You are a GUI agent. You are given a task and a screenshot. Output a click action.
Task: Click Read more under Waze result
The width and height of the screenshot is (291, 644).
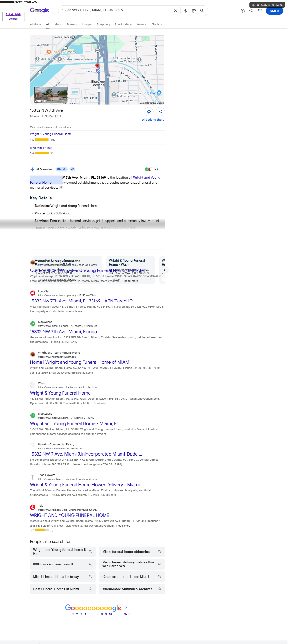100,403
